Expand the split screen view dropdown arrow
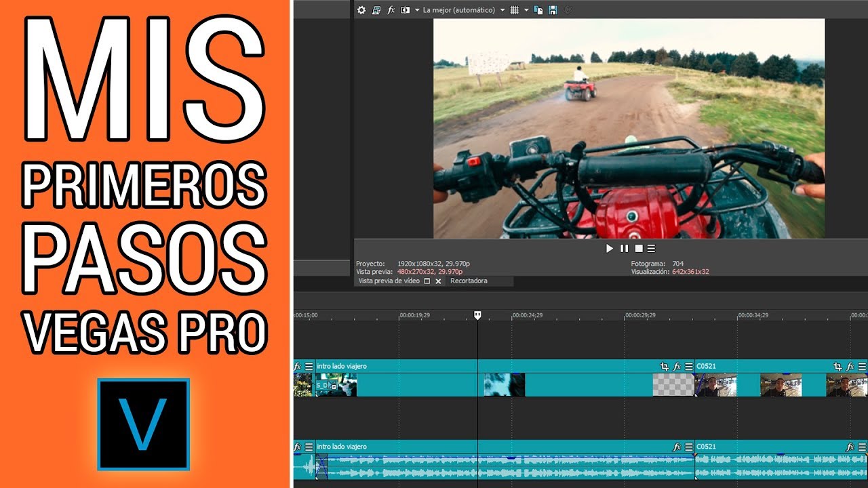This screenshot has width=868, height=488. (416, 10)
